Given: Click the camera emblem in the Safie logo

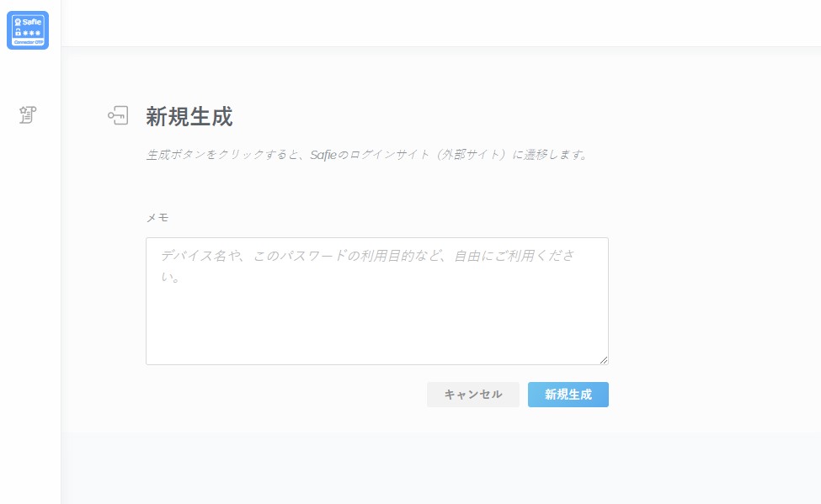Looking at the screenshot, I should click(18, 21).
